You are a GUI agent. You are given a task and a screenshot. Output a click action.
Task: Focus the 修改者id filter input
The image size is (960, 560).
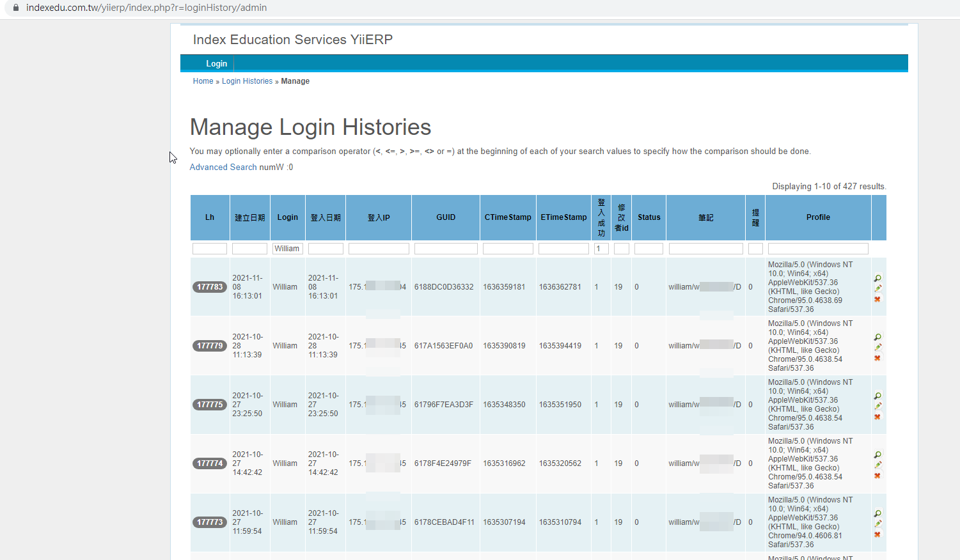[x=621, y=249]
